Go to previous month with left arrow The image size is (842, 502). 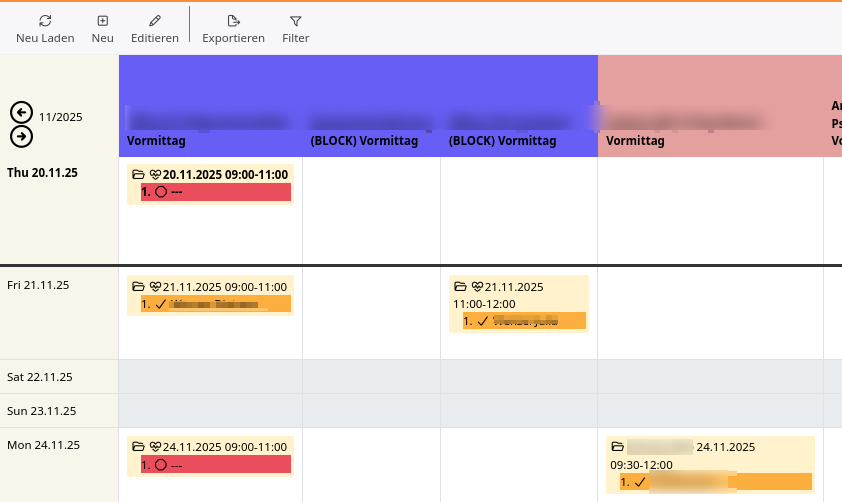point(21,112)
